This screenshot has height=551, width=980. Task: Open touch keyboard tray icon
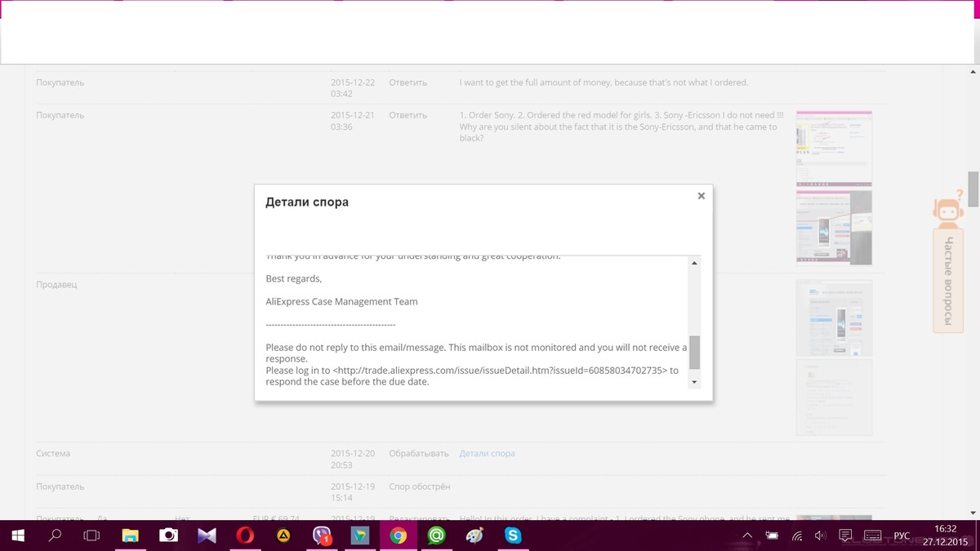click(872, 536)
